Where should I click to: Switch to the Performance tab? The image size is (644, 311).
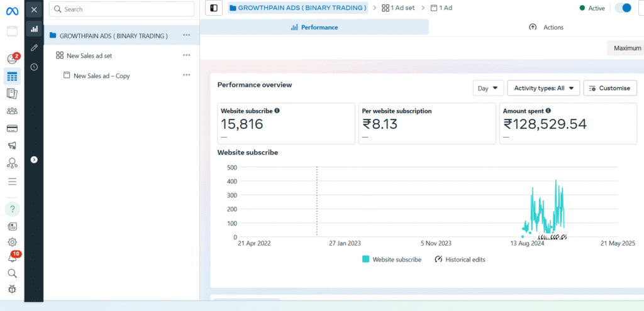[314, 27]
